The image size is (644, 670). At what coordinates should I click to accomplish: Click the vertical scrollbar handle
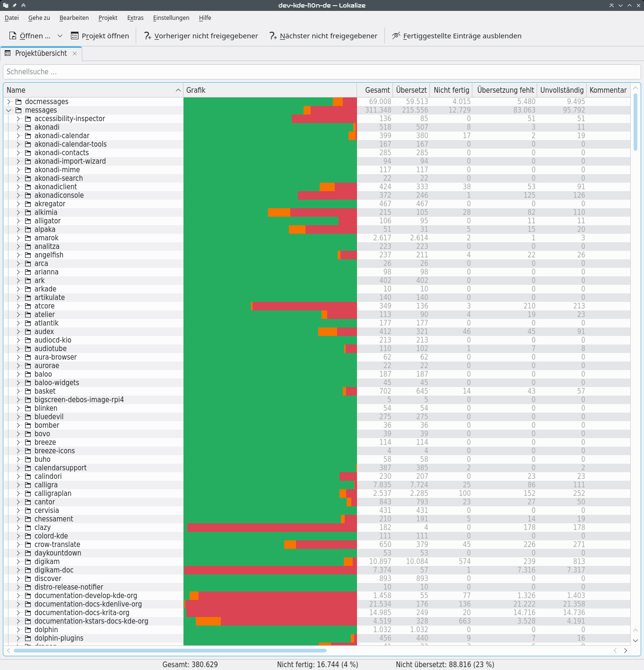(635, 122)
